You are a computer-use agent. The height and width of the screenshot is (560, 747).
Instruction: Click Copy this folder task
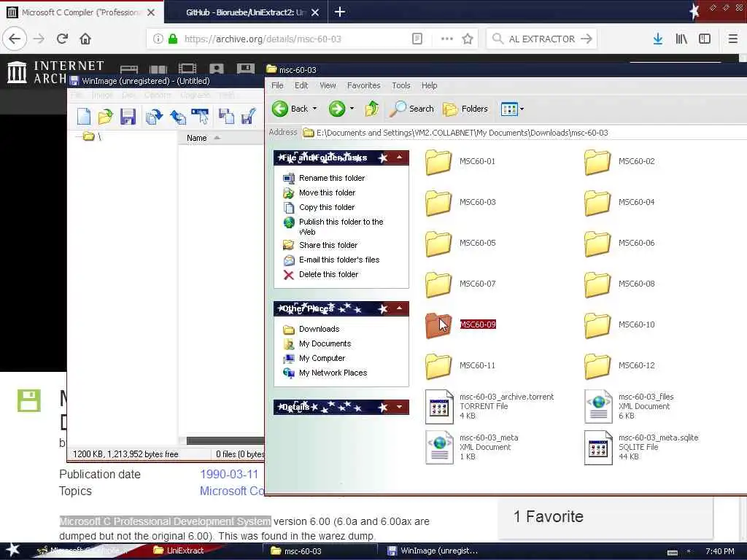[x=319, y=207]
